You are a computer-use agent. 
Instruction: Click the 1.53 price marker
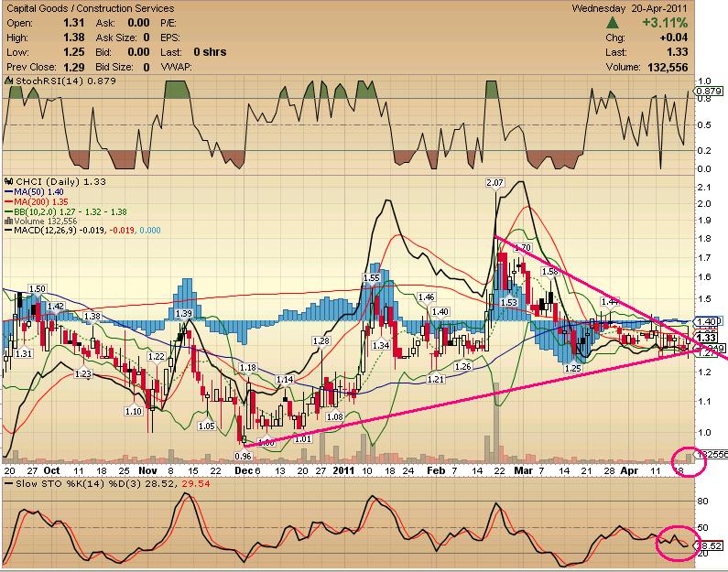(509, 302)
